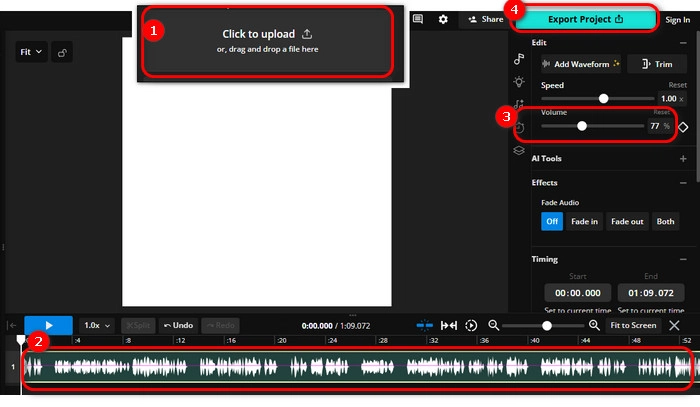Adjust the timeline zoom slider
This screenshot has width=700, height=407.
547,326
